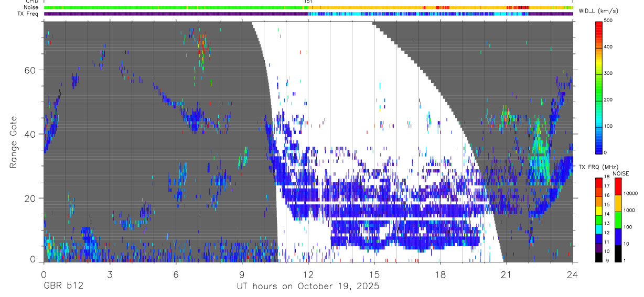Click the Range Gate tick label "60"
The width and height of the screenshot is (644, 297).
[x=31, y=70]
